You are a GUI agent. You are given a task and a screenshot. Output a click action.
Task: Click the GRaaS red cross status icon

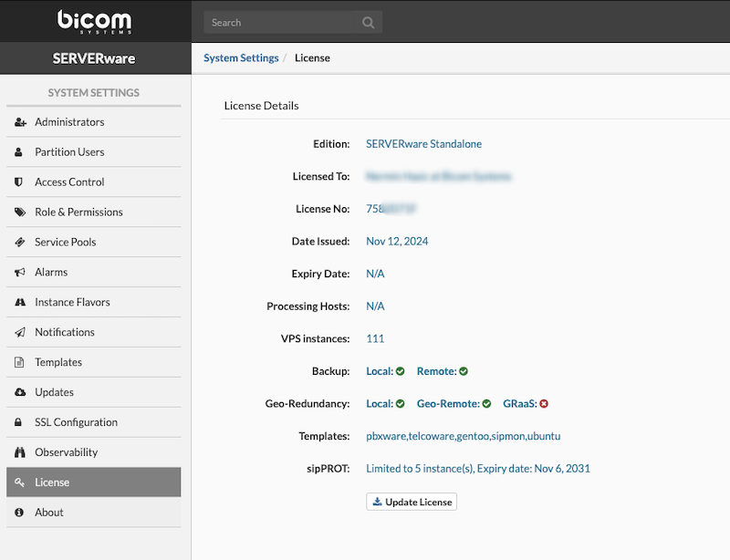point(543,404)
